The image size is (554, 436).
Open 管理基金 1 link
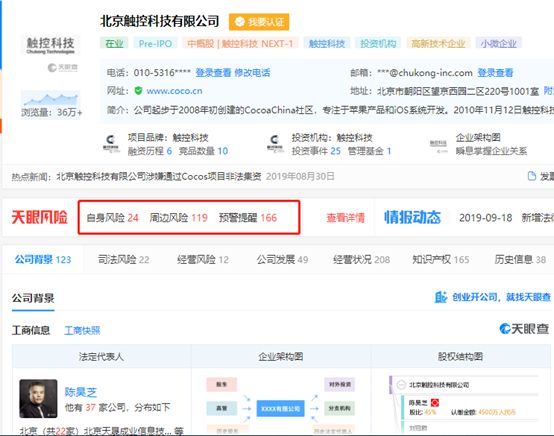click(369, 151)
